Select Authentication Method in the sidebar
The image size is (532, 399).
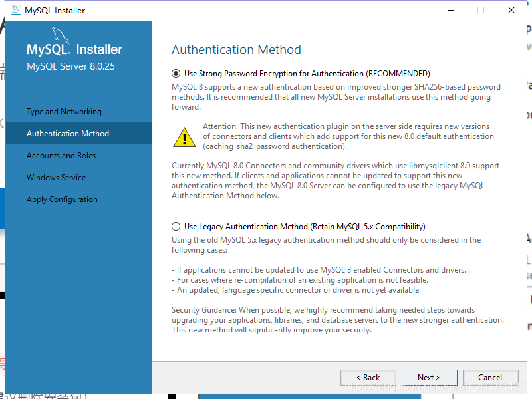[78, 134]
